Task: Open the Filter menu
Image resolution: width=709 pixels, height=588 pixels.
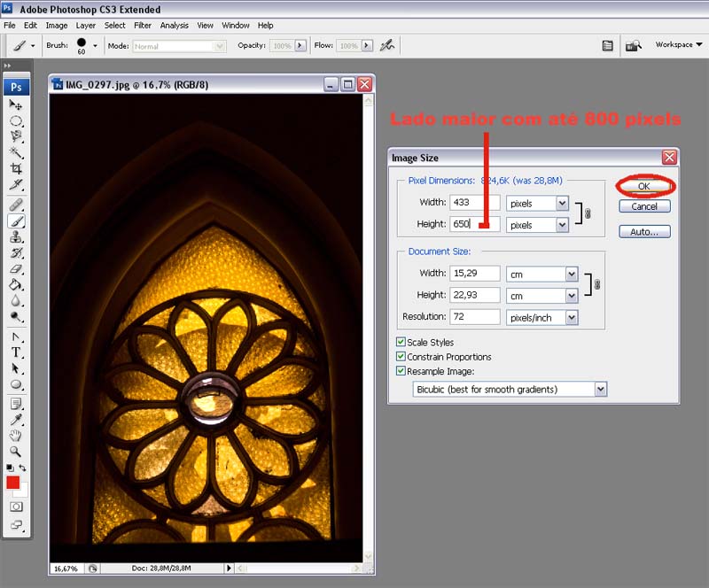Action: [143, 26]
